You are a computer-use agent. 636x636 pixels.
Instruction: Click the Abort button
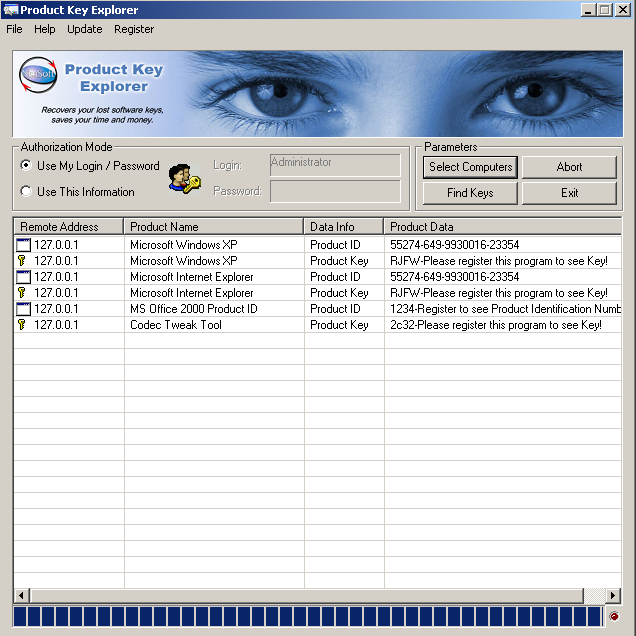[x=569, y=167]
